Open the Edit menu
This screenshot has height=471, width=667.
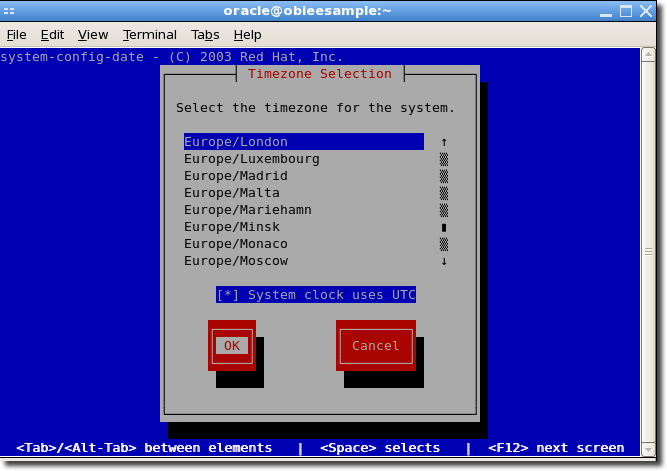(x=52, y=35)
